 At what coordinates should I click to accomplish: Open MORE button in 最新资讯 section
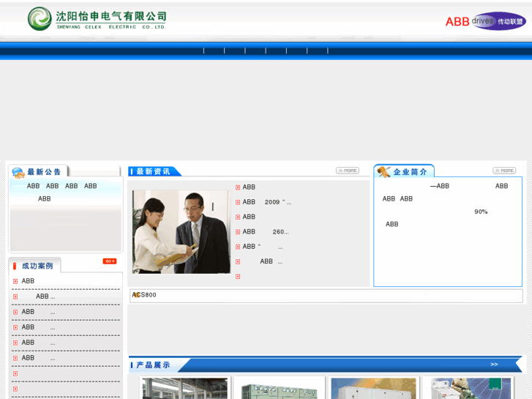coord(348,171)
